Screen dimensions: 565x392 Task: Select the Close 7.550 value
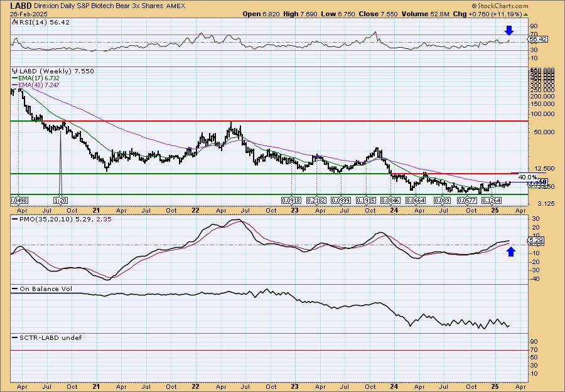pyautogui.click(x=379, y=14)
